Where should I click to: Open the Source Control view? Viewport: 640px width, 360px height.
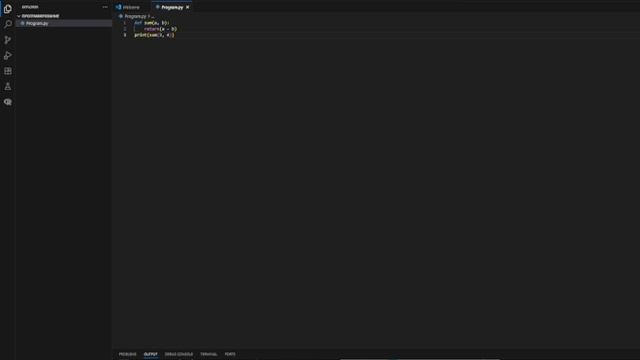[x=8, y=40]
